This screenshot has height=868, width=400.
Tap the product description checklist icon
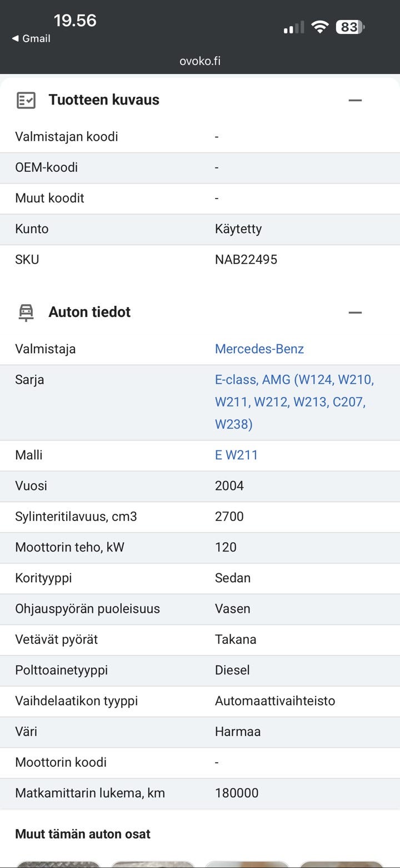coord(26,100)
